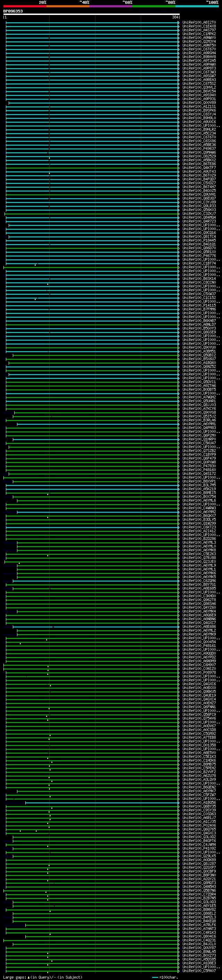Choose UniRef100_B7FMM6 entry
Image resolution: width=222 pixels, height=980 pixels.
point(199,309)
